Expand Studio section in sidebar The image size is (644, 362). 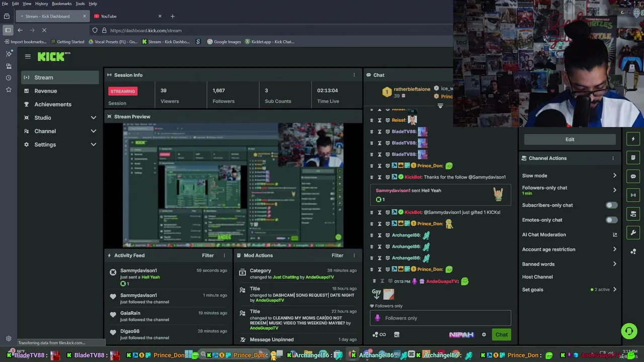[x=93, y=118]
